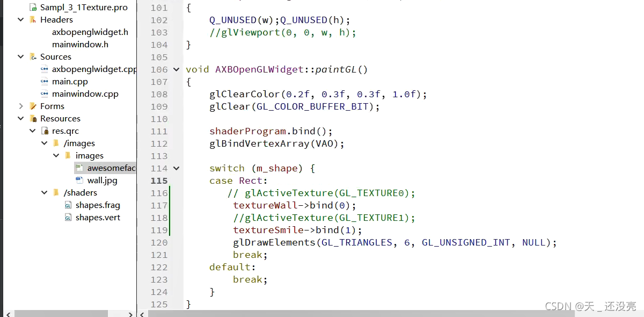Click the awesomeface image file icon
The width and height of the screenshot is (644, 317).
pyautogui.click(x=79, y=168)
